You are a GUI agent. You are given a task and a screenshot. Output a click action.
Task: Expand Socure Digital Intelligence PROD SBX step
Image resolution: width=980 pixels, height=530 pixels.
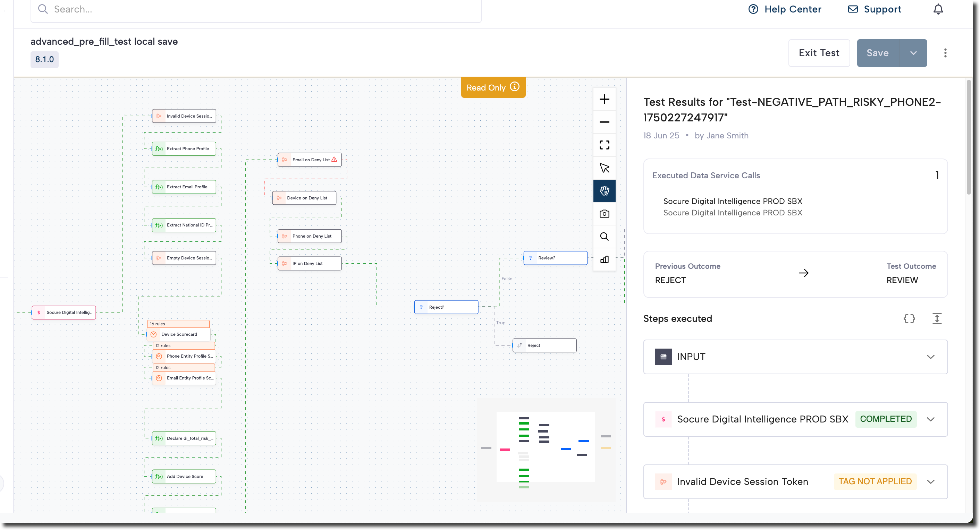(930, 419)
